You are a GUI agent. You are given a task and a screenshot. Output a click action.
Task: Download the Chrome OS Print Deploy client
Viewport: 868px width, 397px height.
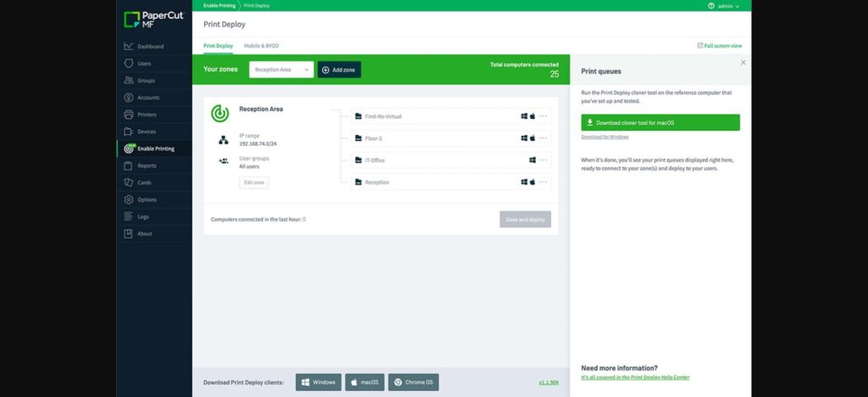pos(414,382)
